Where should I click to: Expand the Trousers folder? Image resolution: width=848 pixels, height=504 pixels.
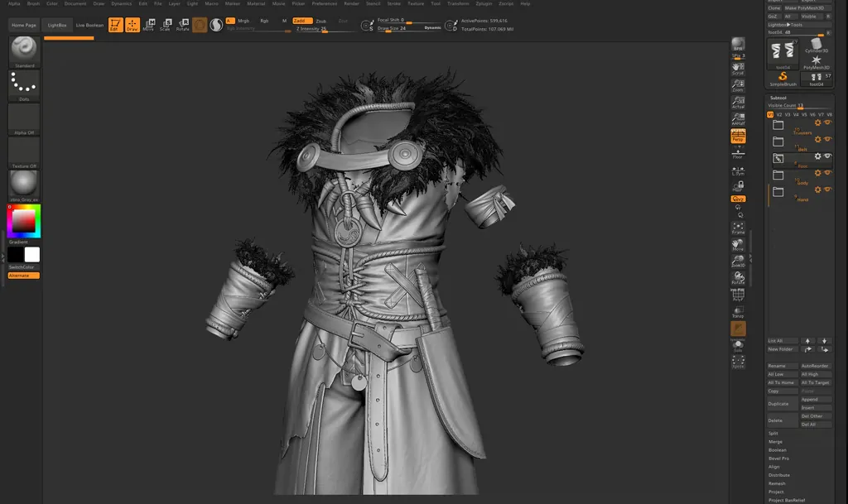[778, 125]
